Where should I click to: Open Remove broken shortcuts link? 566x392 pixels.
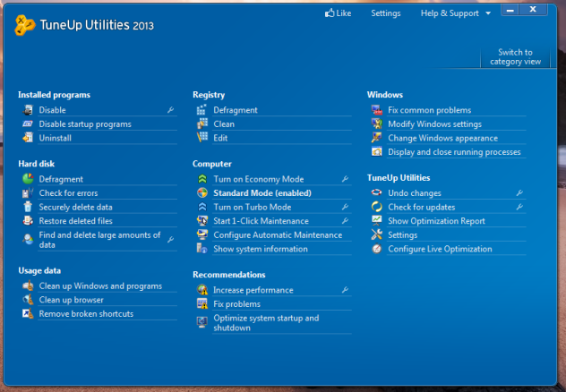[86, 314]
